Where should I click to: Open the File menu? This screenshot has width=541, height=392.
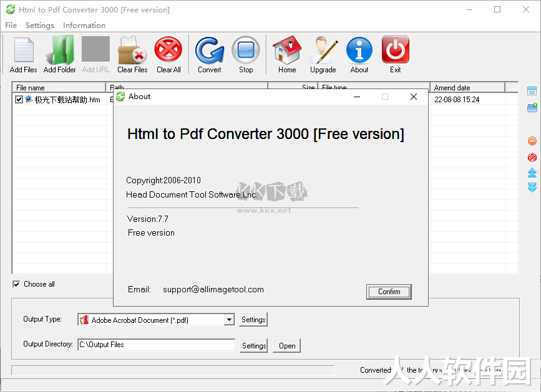click(11, 25)
